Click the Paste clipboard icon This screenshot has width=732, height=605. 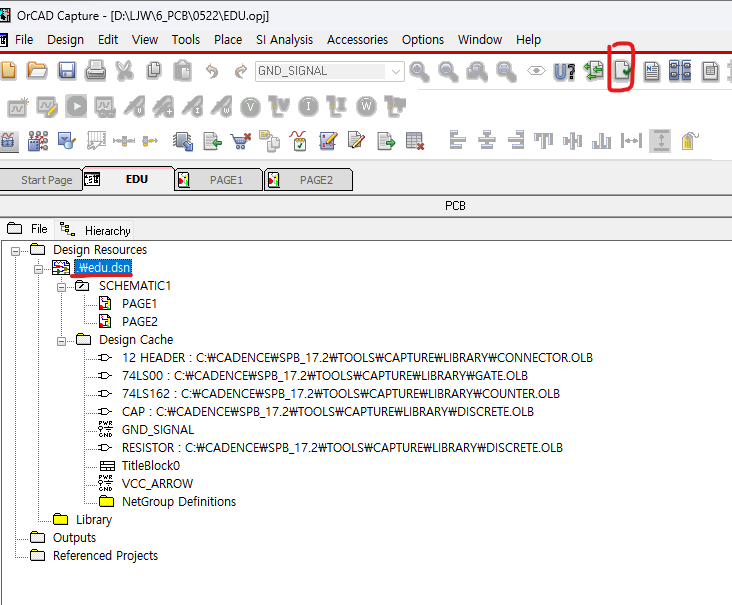tap(183, 71)
